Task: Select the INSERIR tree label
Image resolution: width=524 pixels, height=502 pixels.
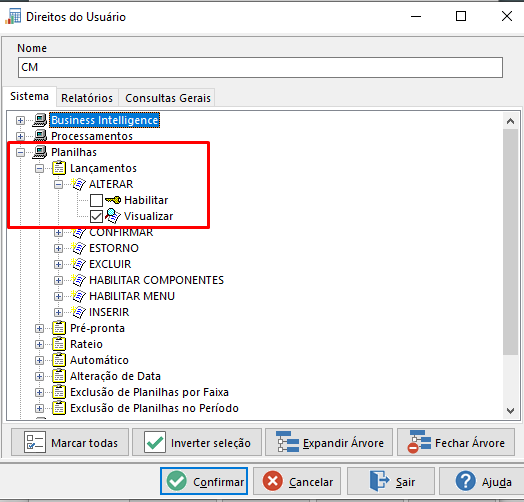Action: click(109, 312)
